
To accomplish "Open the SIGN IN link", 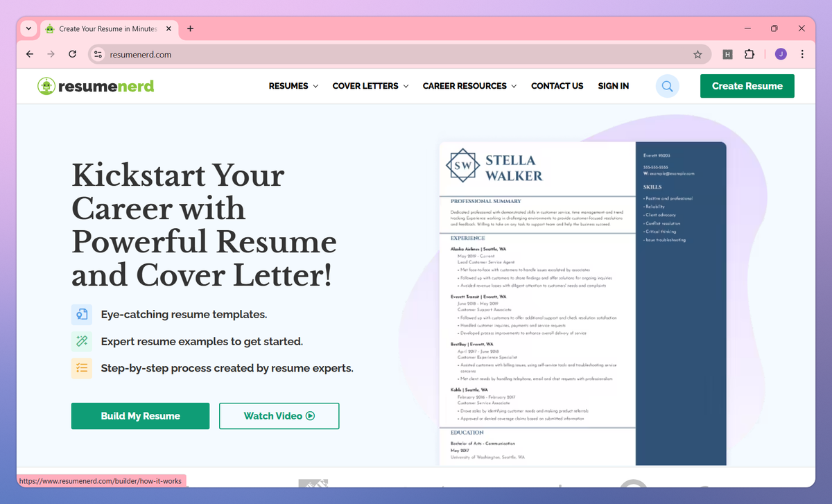I will (x=614, y=86).
